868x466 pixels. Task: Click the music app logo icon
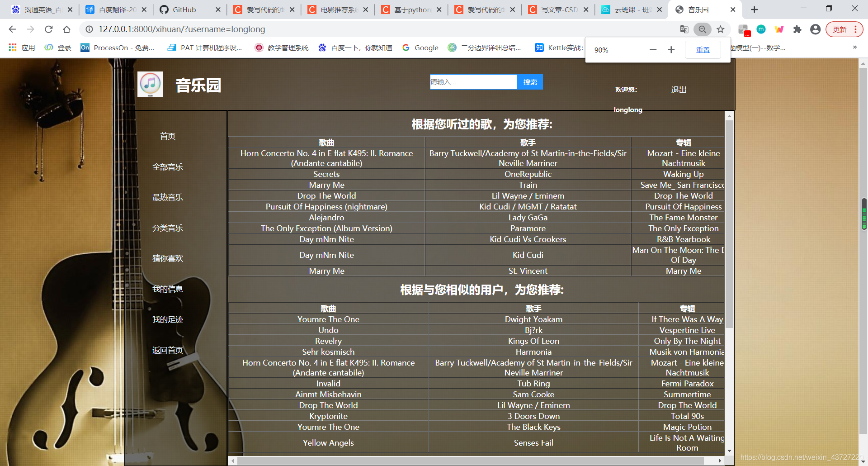click(150, 84)
